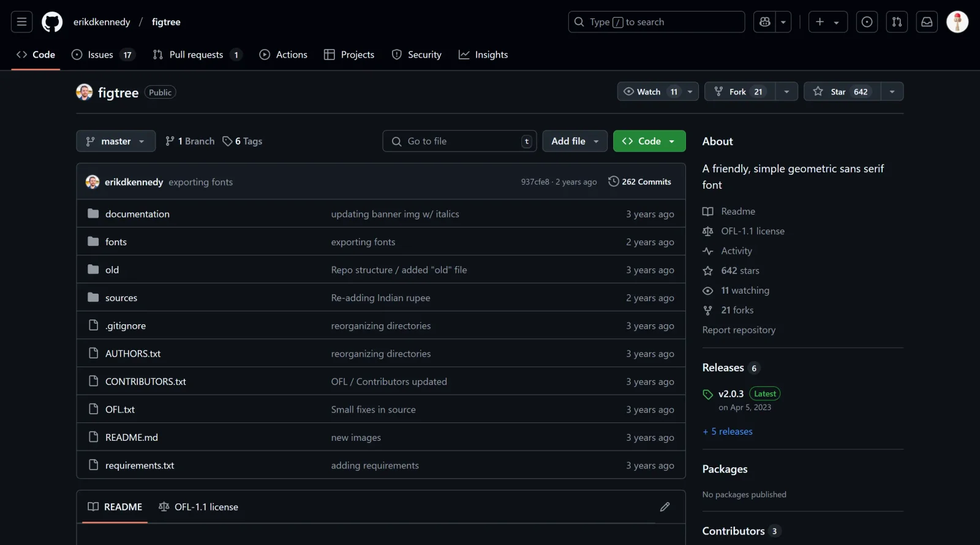Click the 'Type / to search' box
Image resolution: width=980 pixels, height=545 pixels.
pos(657,22)
